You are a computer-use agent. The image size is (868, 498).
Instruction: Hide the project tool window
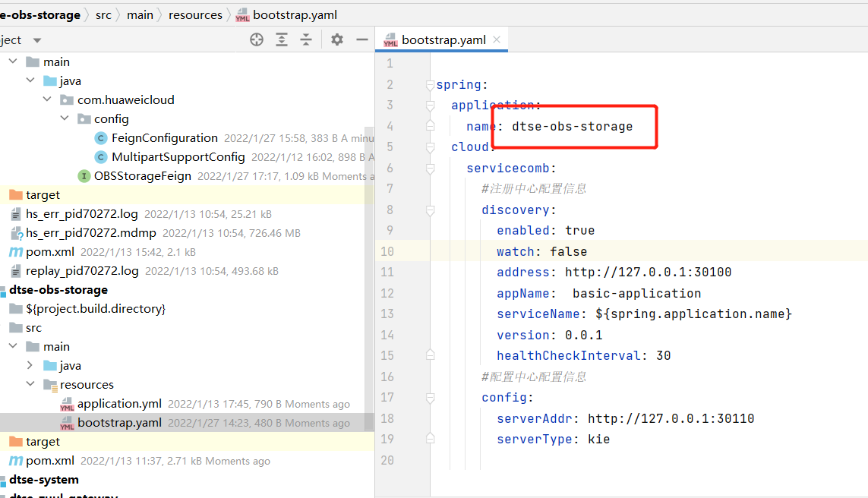click(x=362, y=39)
